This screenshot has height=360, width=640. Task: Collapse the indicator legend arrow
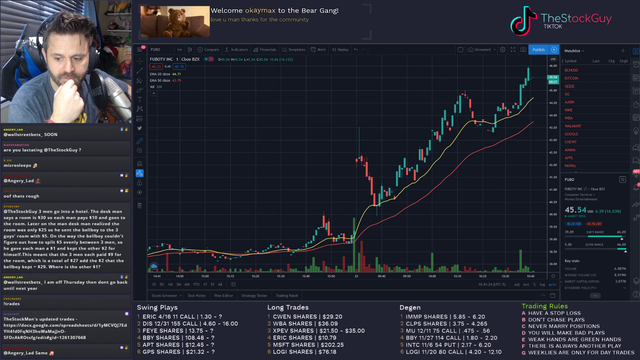click(x=153, y=93)
